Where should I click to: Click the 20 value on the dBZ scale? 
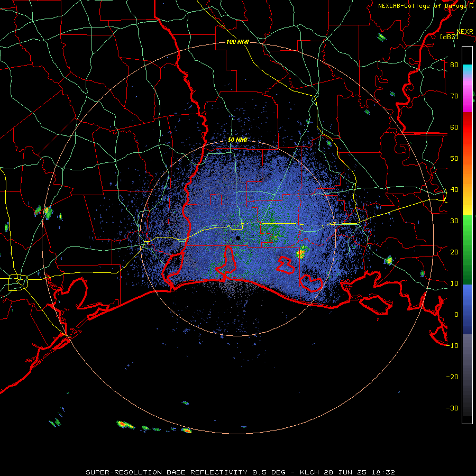point(454,252)
